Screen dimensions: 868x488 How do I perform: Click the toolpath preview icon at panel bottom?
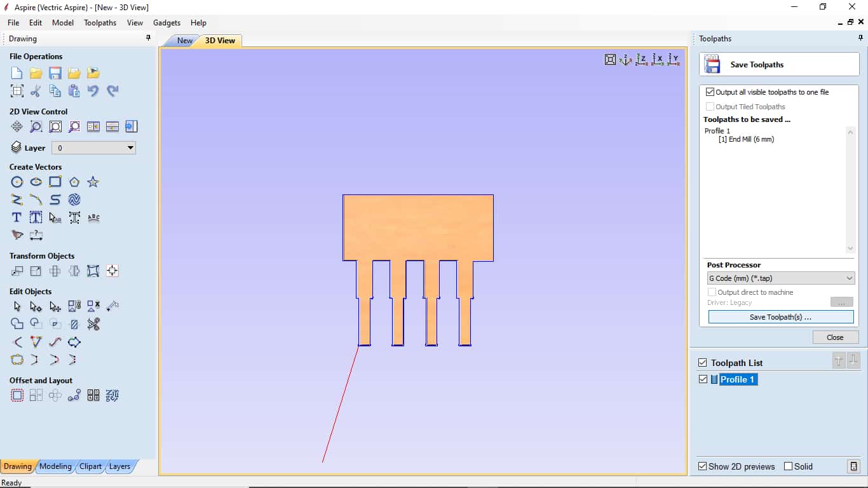tap(853, 466)
